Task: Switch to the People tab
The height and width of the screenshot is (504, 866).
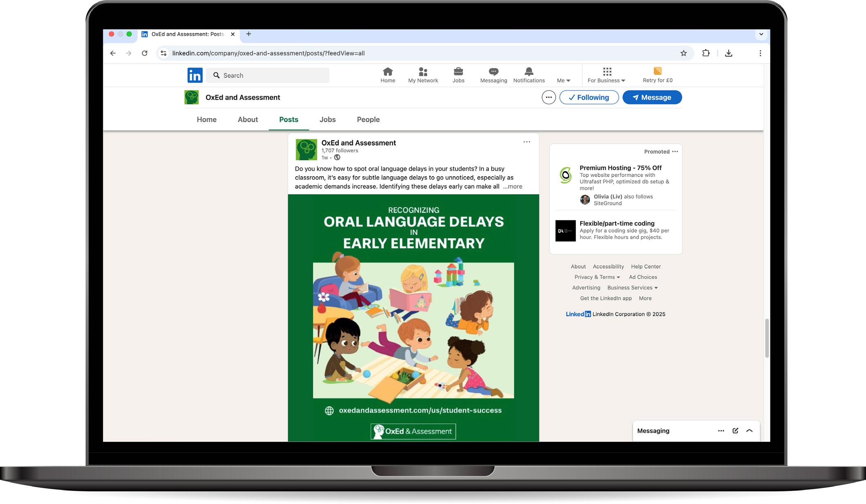Action: click(x=368, y=120)
